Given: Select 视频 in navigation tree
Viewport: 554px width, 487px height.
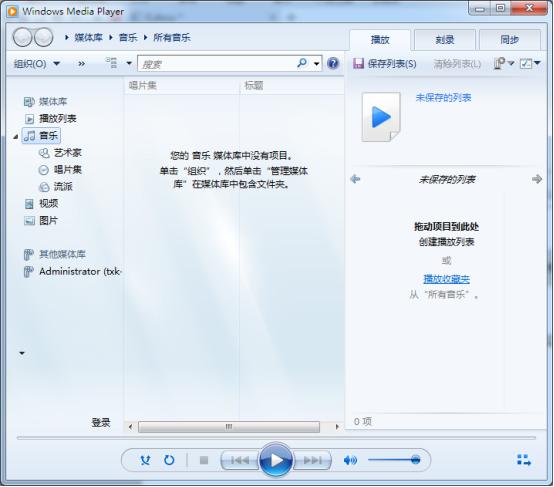Looking at the screenshot, I should tap(41, 204).
